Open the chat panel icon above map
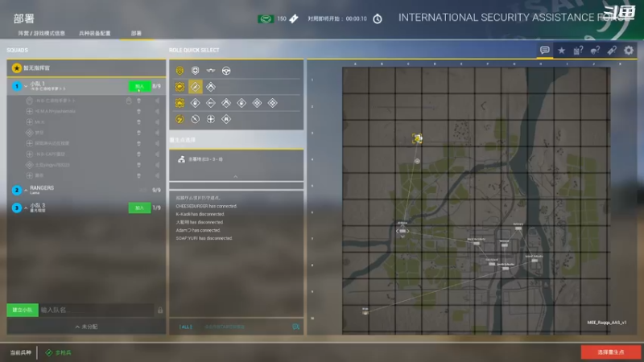The width and height of the screenshot is (644, 362). point(545,50)
